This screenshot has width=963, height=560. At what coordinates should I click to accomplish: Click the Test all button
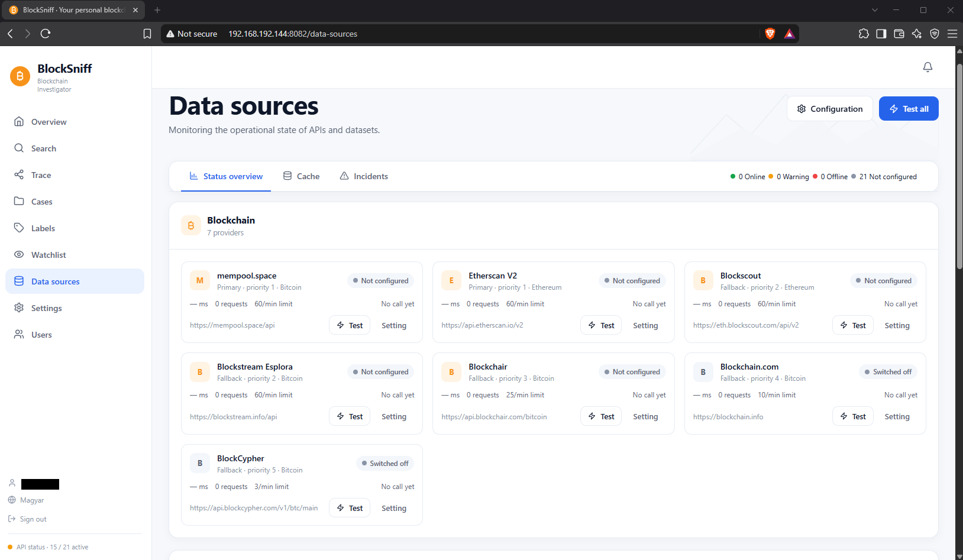[909, 109]
